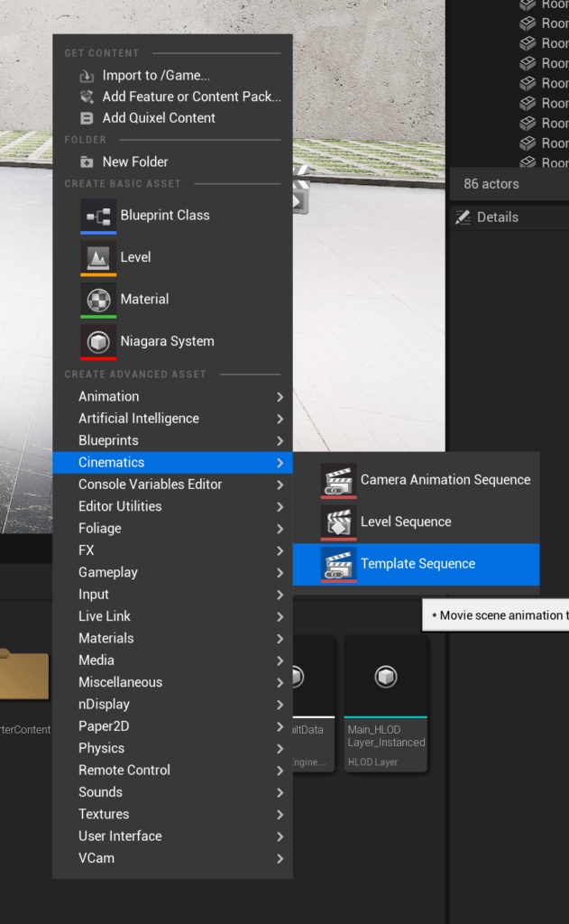Click the Details panel pencil icon
This screenshot has width=569, height=924.
(x=463, y=217)
